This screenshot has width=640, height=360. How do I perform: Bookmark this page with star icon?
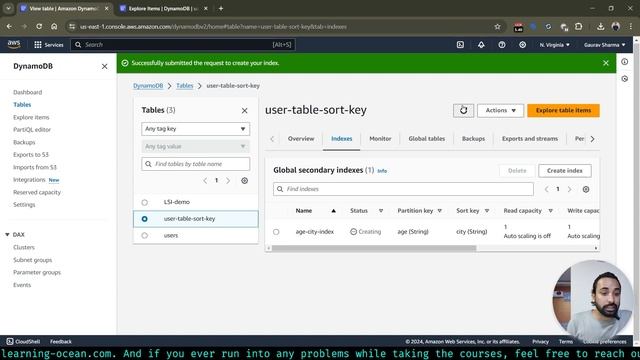point(497,27)
